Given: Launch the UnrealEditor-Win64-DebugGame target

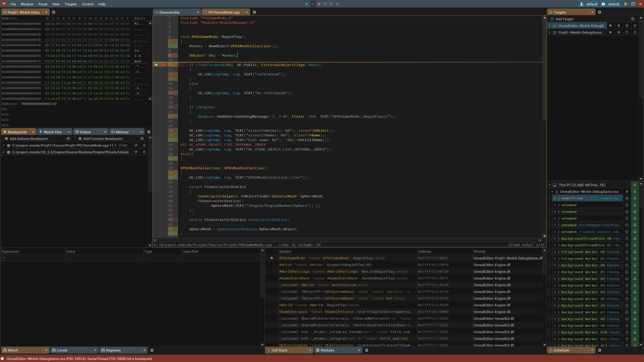Looking at the screenshot, I should coord(611,25).
